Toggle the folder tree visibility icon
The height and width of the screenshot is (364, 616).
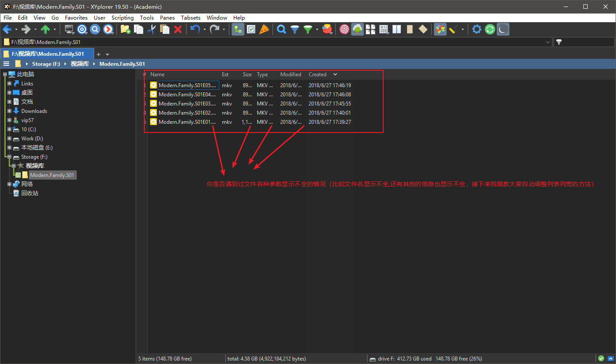pos(238,29)
